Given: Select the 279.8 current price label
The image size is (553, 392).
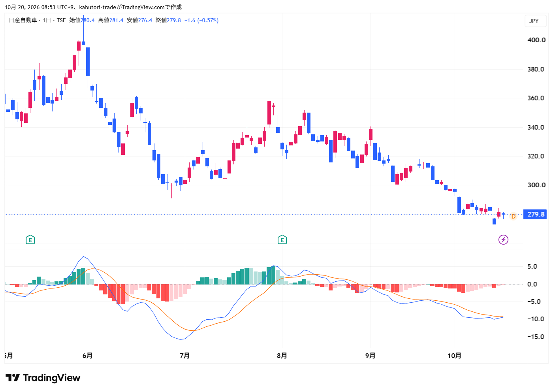Looking at the screenshot, I should [536, 214].
